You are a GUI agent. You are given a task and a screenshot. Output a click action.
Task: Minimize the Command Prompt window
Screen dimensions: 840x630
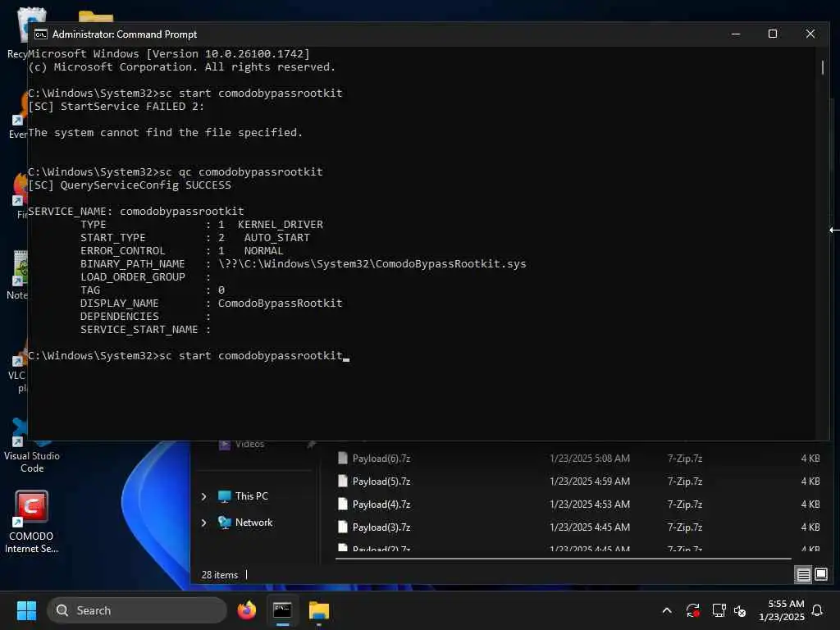coord(736,34)
